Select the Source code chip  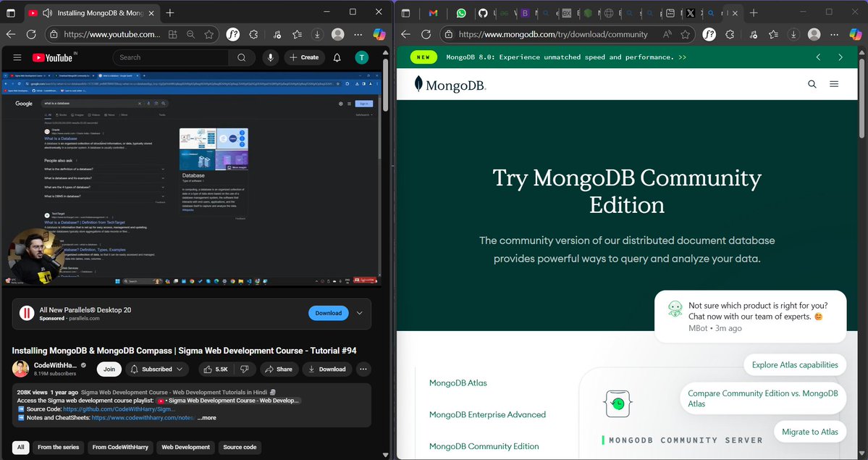(240, 447)
